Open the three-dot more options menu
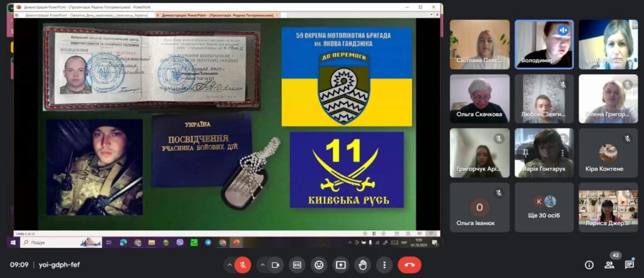 click(384, 265)
